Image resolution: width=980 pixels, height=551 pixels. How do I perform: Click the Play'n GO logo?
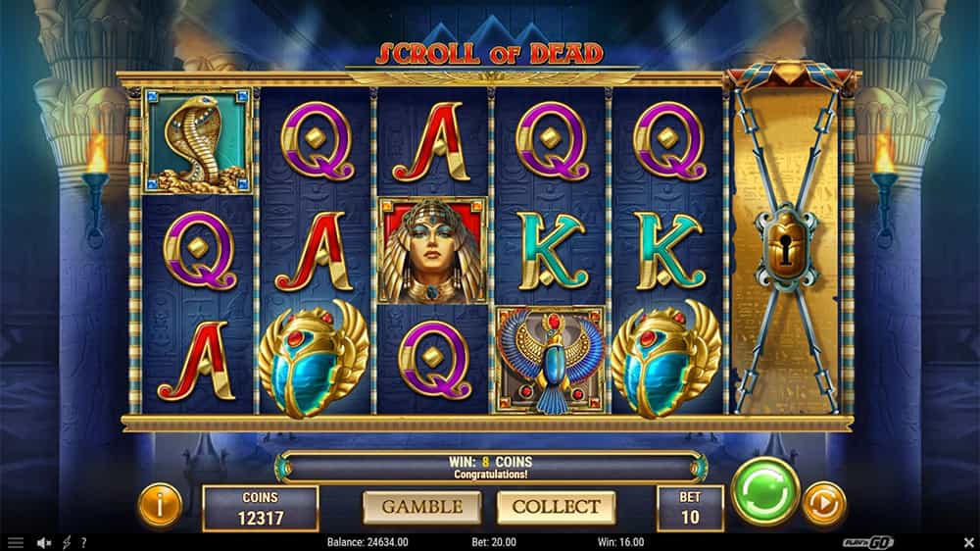point(868,542)
